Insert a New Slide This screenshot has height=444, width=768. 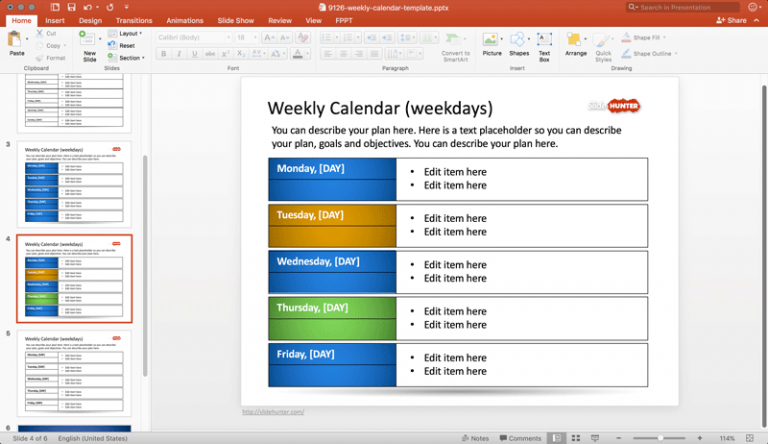[90, 43]
